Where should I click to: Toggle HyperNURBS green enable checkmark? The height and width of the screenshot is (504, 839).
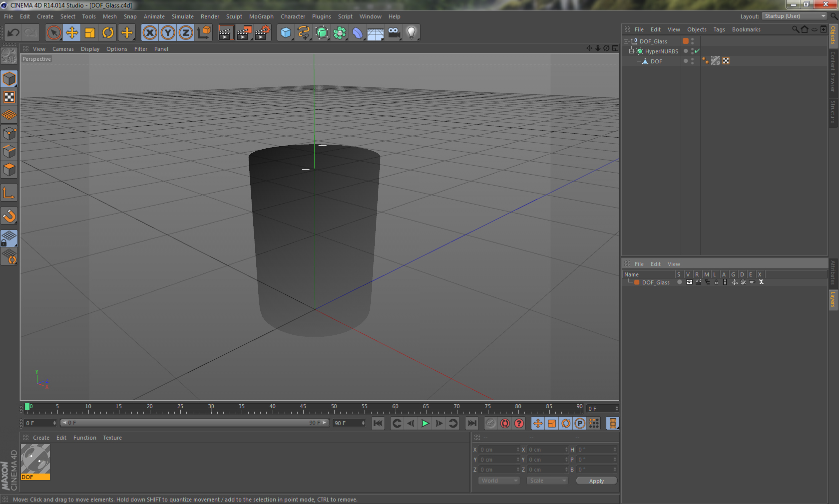coord(697,51)
